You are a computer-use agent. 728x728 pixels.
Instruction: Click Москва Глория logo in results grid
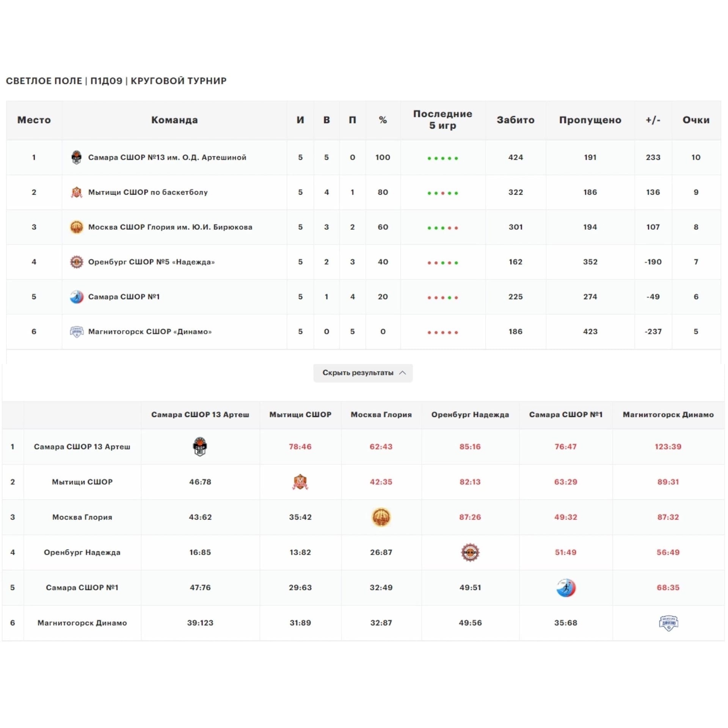381,517
